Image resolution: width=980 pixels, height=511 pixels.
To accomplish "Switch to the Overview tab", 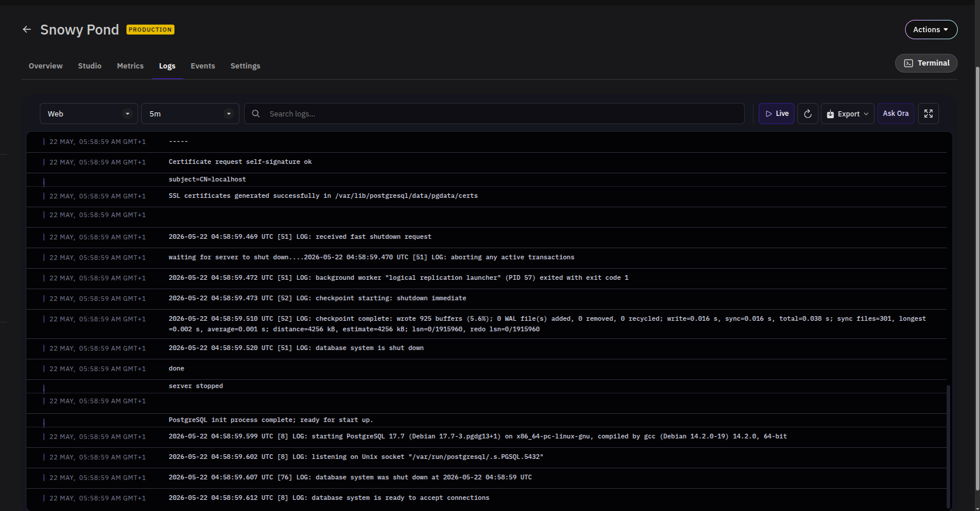I will pos(46,66).
